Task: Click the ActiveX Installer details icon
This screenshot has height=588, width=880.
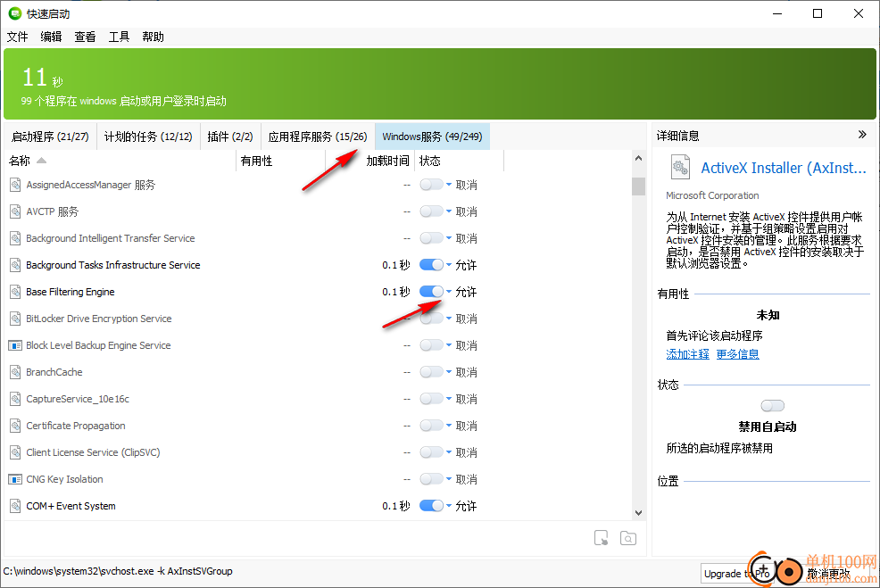Action: tap(680, 167)
